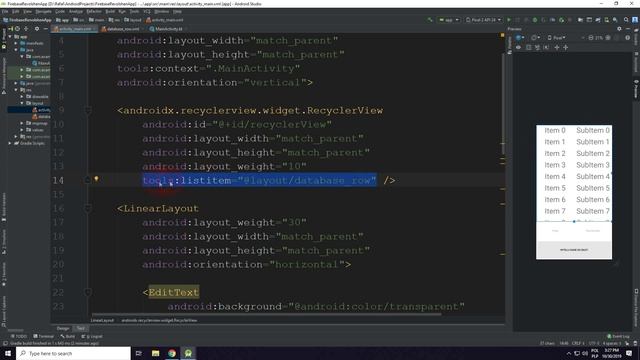Open the AVD Manager icon in toolbar
The width and height of the screenshot is (640, 360).
pyautogui.click(x=607, y=20)
